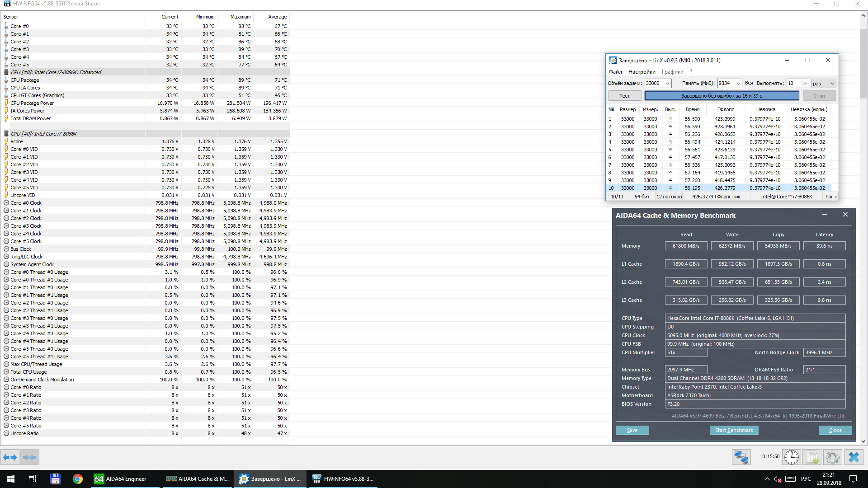Click the collapse columns arrows icon in HWiNFO
Image resolution: width=868 pixels, height=488 pixels.
30,457
